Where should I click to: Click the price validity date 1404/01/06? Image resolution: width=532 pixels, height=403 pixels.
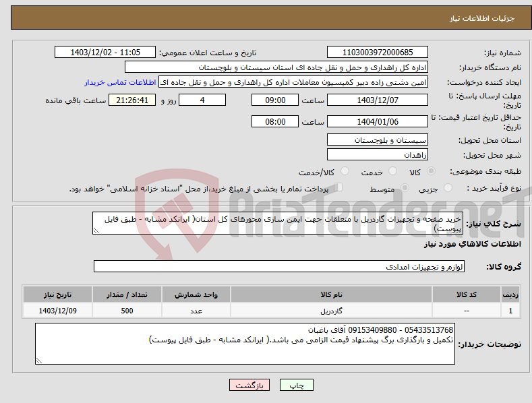coord(378,121)
